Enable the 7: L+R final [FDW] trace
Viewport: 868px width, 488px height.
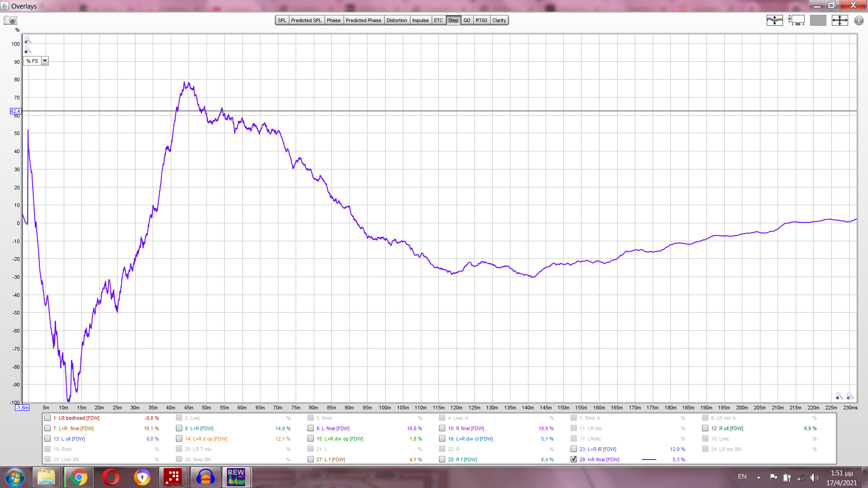(x=47, y=428)
